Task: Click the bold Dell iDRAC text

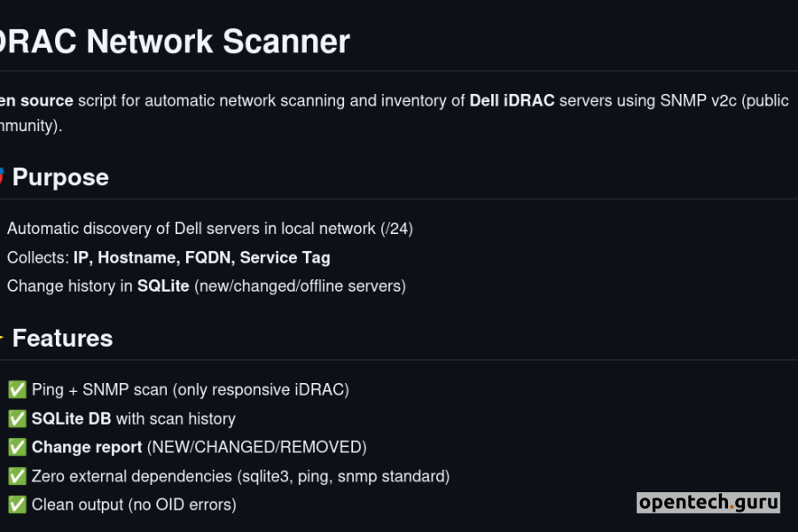Action: point(512,100)
